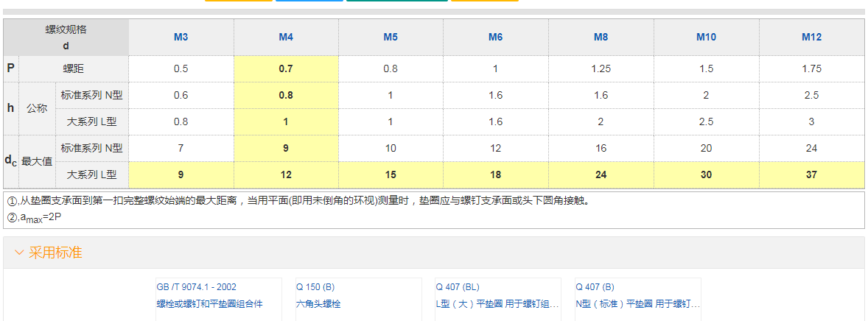Click the 螺纹规格 d header cell

point(66,37)
